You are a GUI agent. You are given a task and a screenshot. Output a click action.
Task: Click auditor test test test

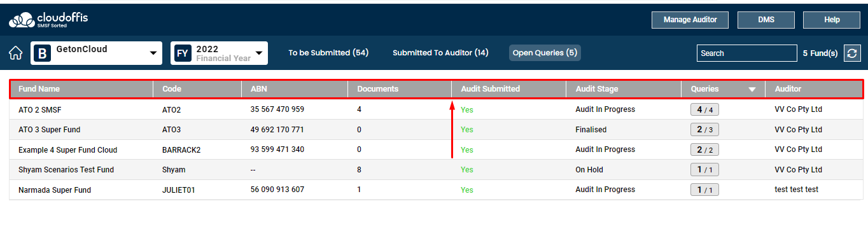point(796,190)
